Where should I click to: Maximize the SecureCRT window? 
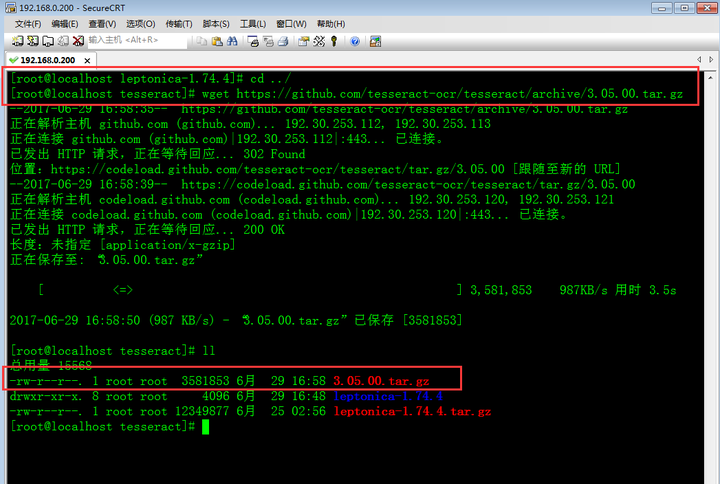click(x=684, y=8)
